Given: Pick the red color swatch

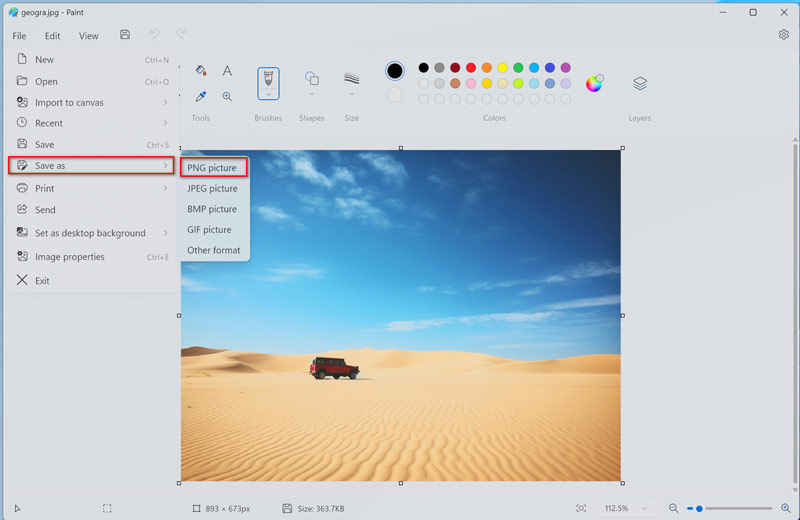Looking at the screenshot, I should (x=471, y=67).
